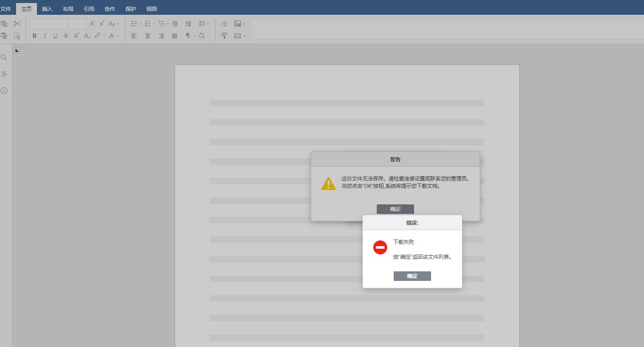The width and height of the screenshot is (644, 347).
Task: Switch to the 插入 tab
Action: (47, 9)
